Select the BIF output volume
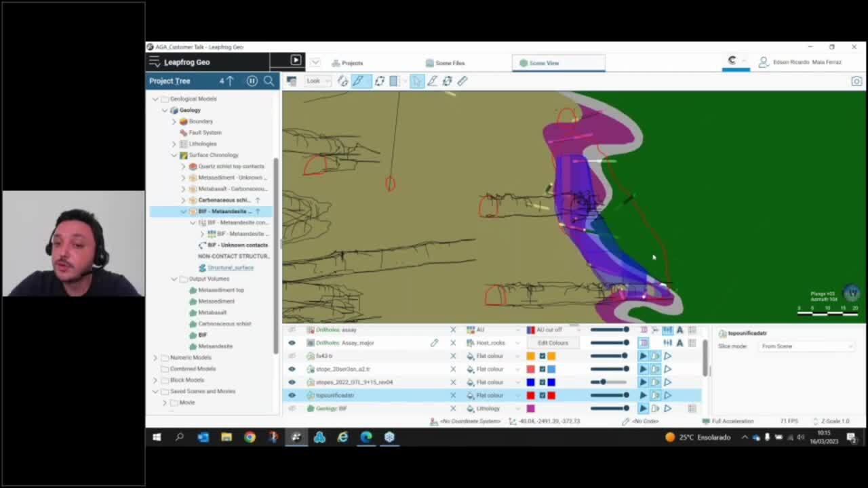 tap(202, 335)
